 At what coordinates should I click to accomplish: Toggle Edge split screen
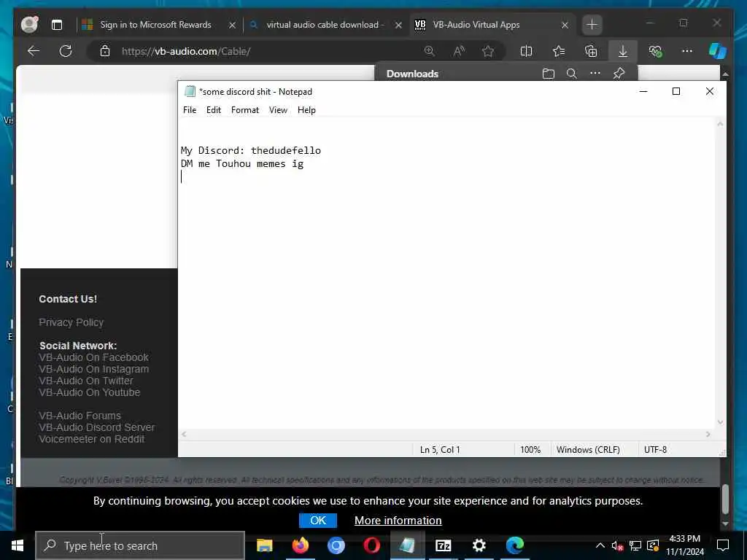click(527, 51)
